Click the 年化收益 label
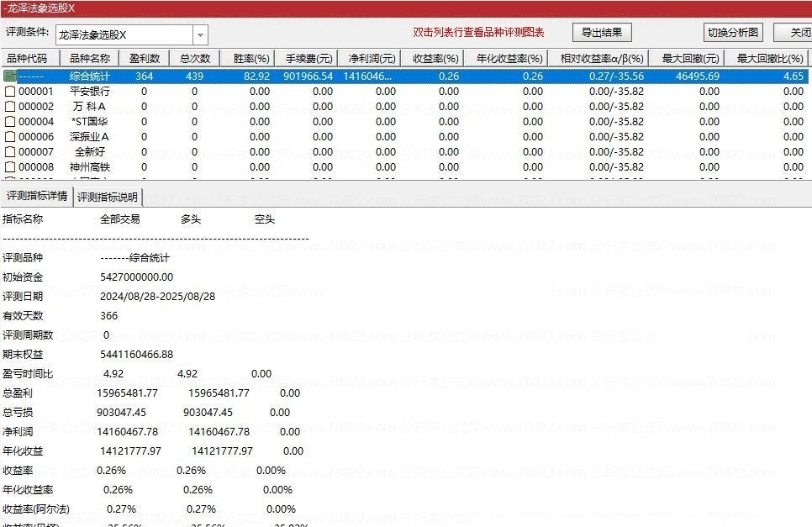Screen dimensions: 812x527 (23, 451)
